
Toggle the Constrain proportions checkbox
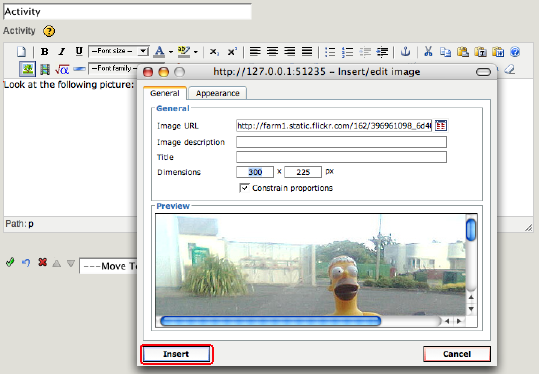244,188
